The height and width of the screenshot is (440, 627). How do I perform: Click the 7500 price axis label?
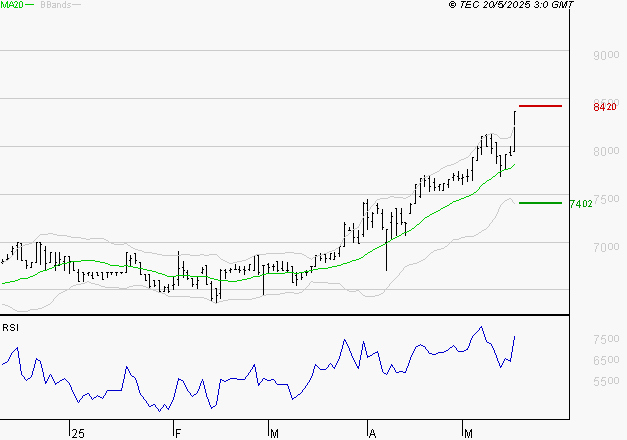click(607, 199)
